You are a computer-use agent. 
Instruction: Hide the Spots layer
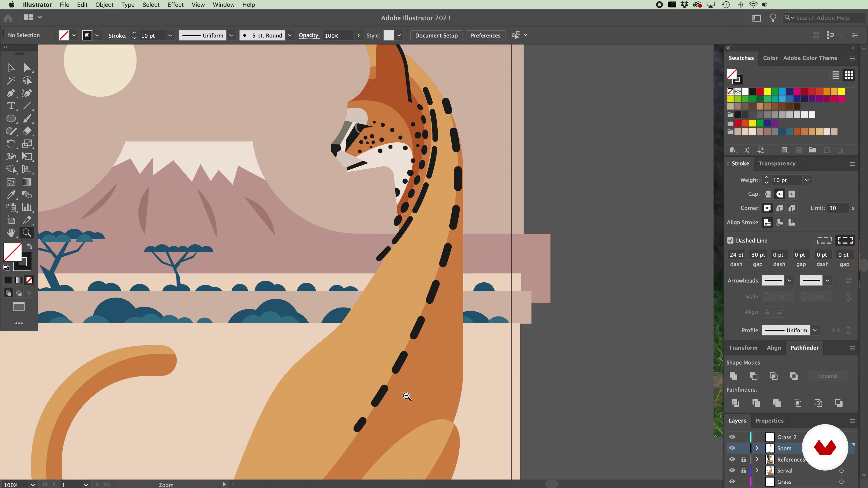[x=732, y=448]
